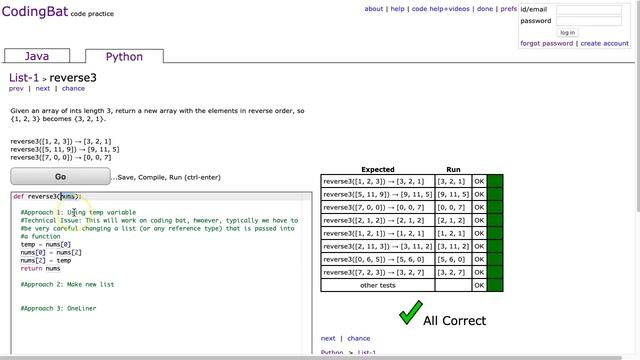The image size is (640, 360).
Task: Open the done link in header
Action: 485,9
